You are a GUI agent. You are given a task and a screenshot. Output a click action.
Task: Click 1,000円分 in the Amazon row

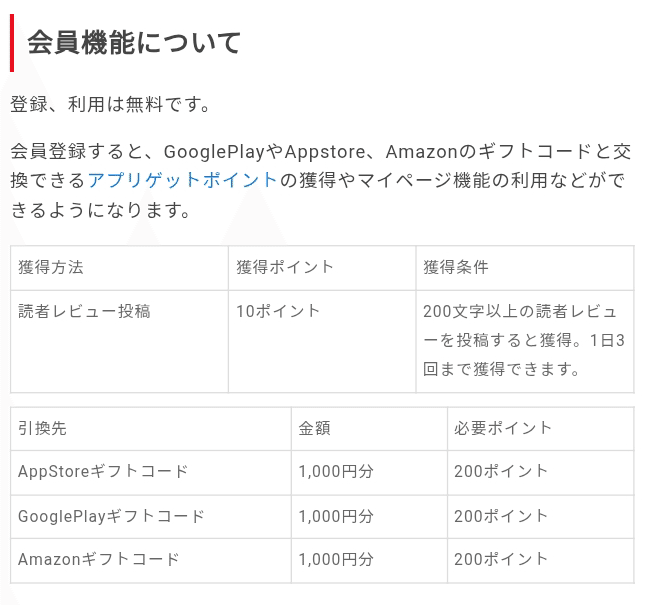coord(336,559)
